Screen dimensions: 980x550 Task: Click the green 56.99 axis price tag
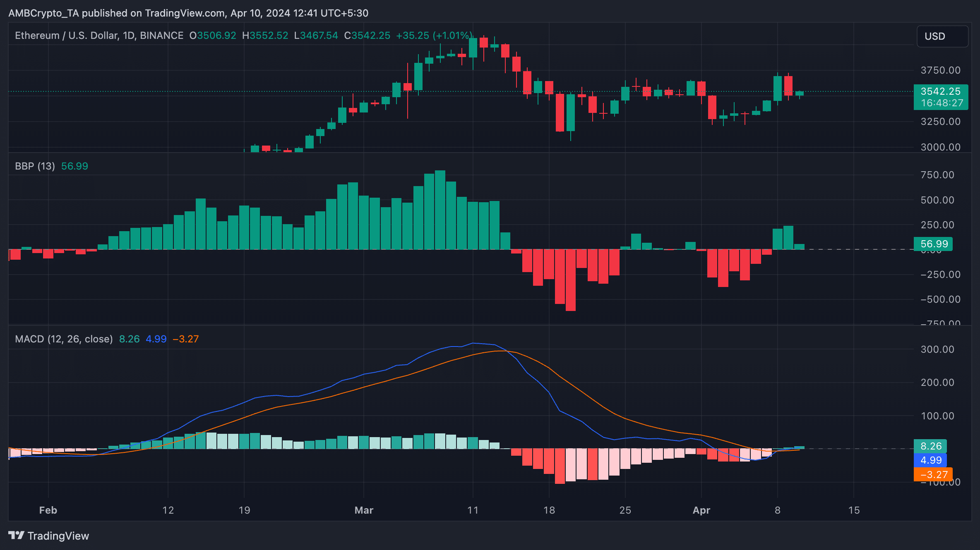click(933, 244)
